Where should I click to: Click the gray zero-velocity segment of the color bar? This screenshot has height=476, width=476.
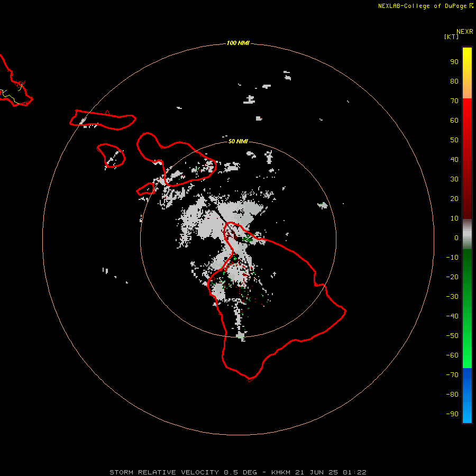(467, 234)
